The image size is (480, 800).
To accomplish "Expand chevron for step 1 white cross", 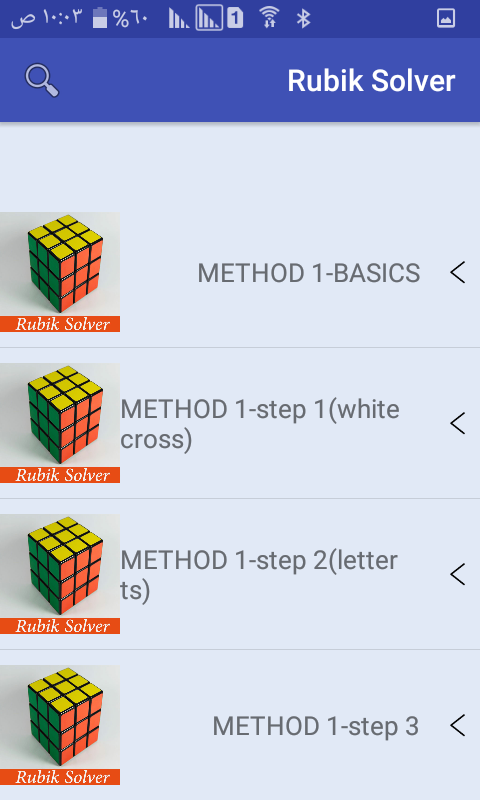I will pos(458,423).
